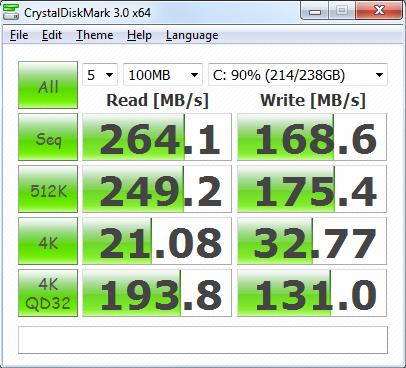Open the test count dropdown showing 5

click(100, 75)
